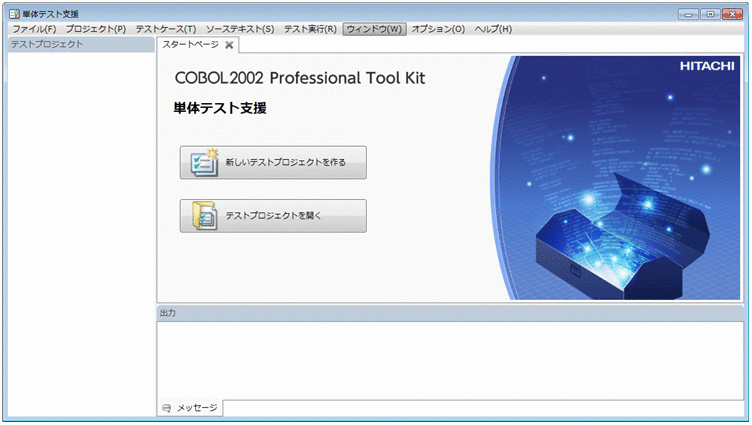Open the ソーステキスト(S) menu
The image size is (752, 425).
pos(240,29)
